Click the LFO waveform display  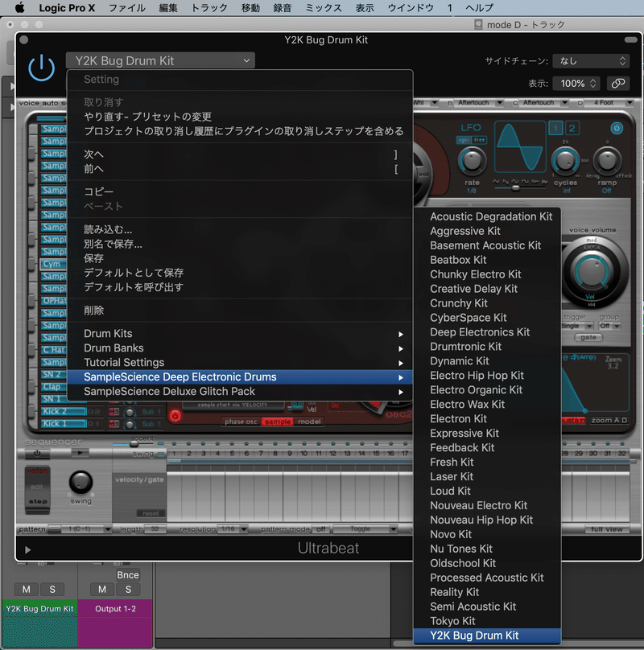point(519,146)
